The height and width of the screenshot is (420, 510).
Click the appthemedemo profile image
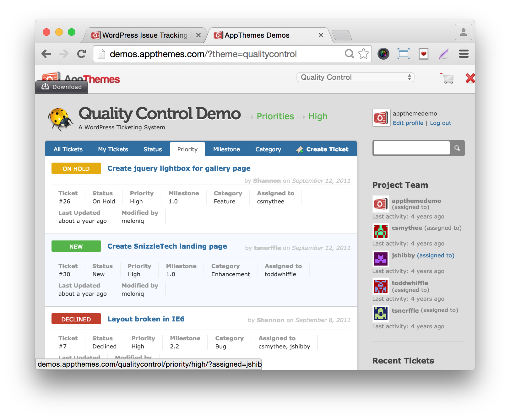pyautogui.click(x=381, y=118)
